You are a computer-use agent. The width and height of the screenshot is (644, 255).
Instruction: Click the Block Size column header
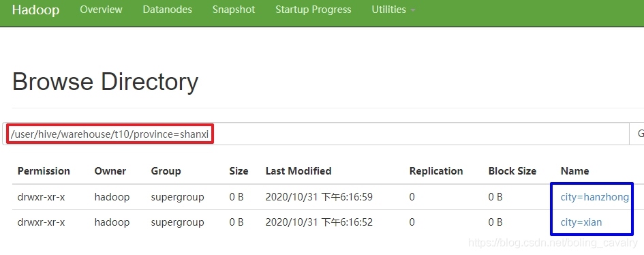point(512,171)
